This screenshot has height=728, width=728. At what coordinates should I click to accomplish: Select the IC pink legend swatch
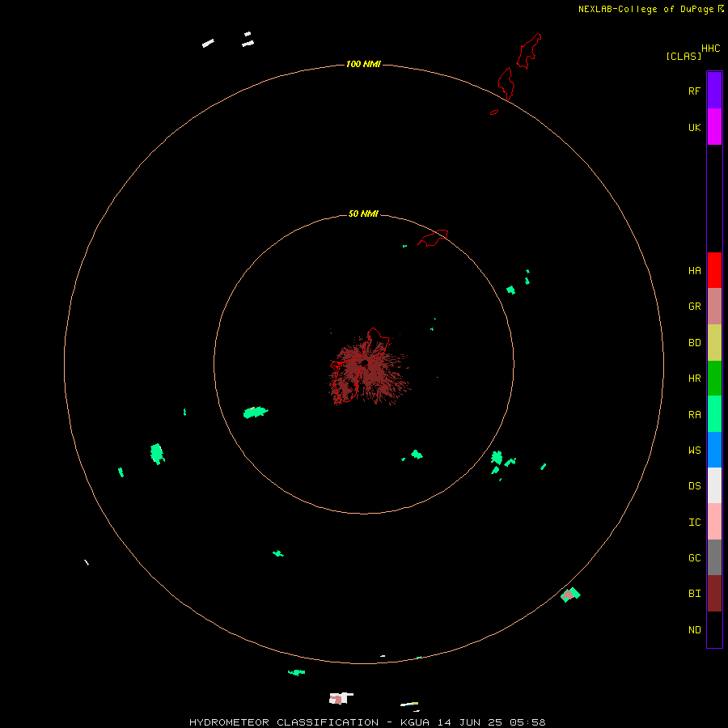714,522
